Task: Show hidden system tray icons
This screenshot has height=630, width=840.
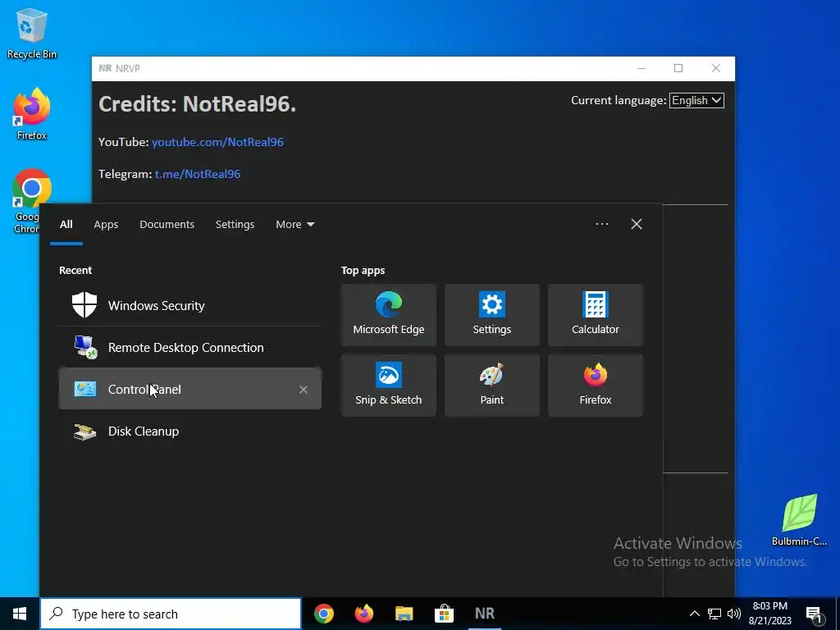Action: 694,614
